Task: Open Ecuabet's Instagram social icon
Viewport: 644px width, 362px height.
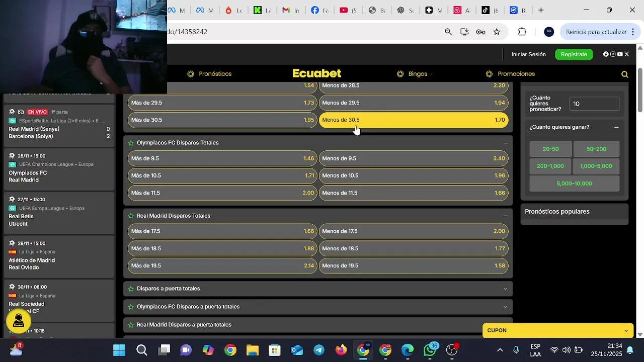Action: (x=613, y=54)
